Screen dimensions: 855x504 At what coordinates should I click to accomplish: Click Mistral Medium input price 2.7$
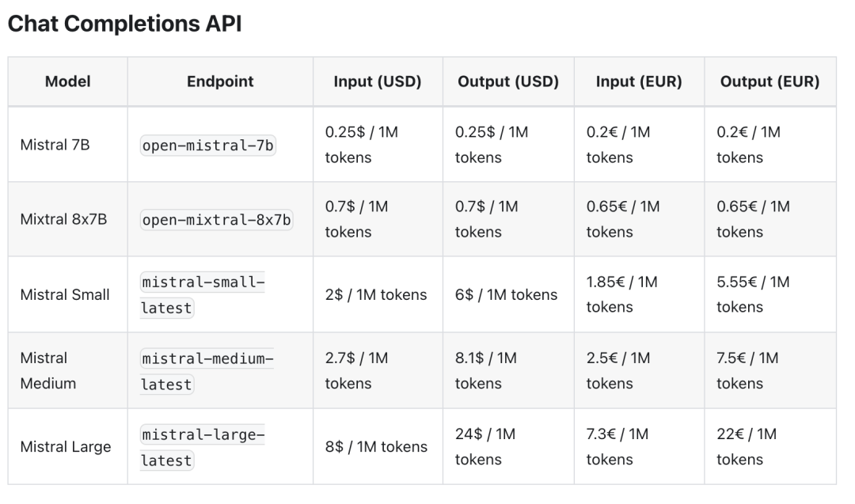(356, 370)
